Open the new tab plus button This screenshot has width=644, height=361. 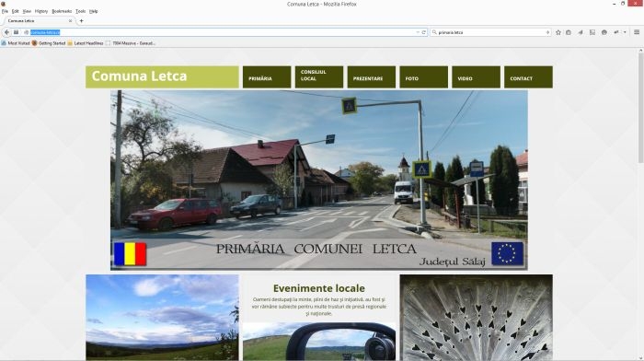(x=81, y=20)
